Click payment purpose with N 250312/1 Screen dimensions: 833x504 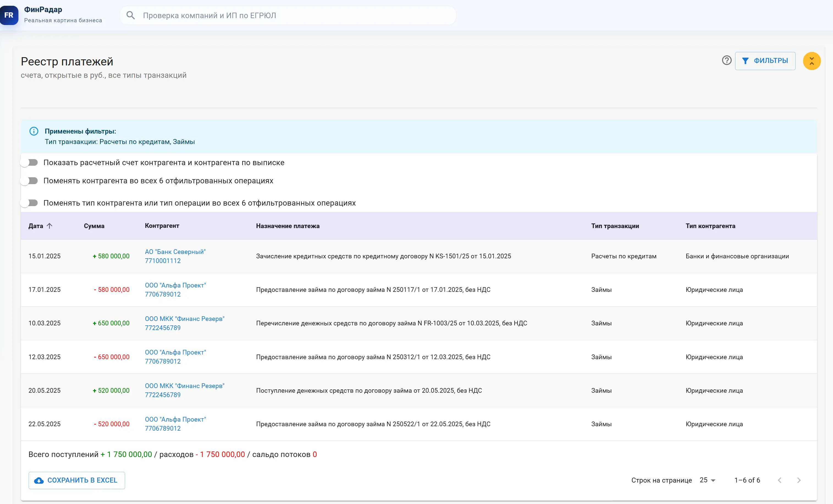(x=373, y=357)
